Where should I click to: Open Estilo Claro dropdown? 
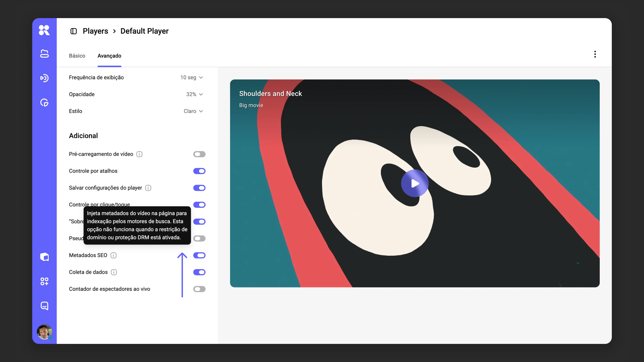(x=193, y=111)
